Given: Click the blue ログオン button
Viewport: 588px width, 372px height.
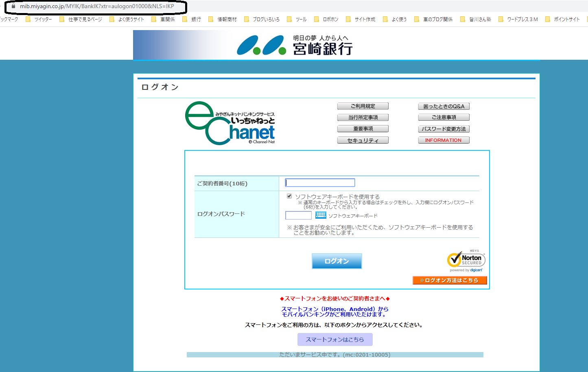Looking at the screenshot, I should pyautogui.click(x=337, y=261).
